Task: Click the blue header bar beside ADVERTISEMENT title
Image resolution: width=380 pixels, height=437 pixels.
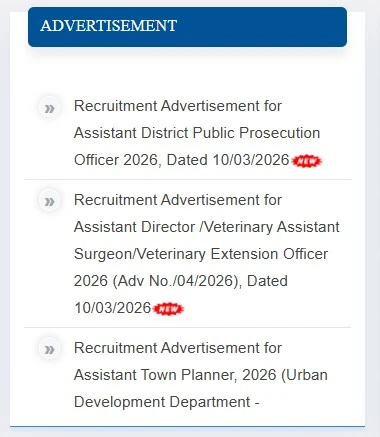Action: 262,27
